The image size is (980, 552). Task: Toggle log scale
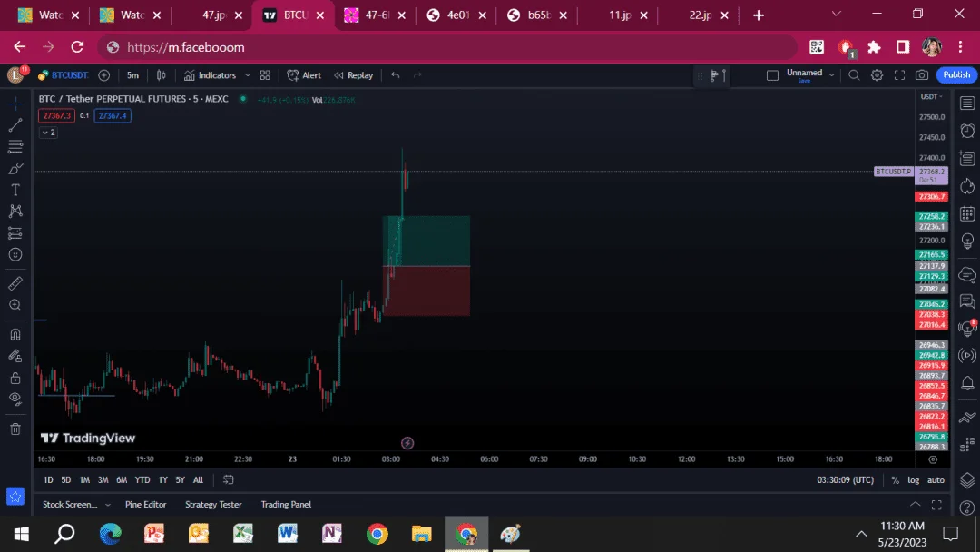click(x=914, y=480)
